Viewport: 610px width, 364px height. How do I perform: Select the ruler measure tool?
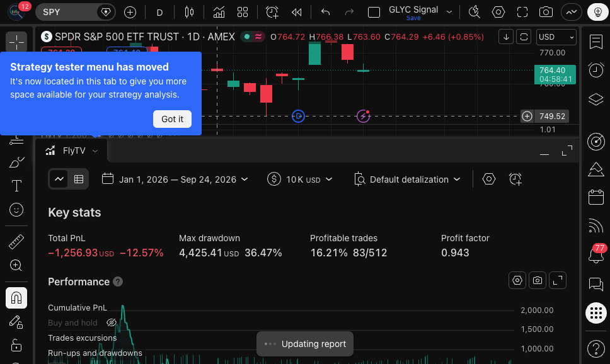[16, 241]
